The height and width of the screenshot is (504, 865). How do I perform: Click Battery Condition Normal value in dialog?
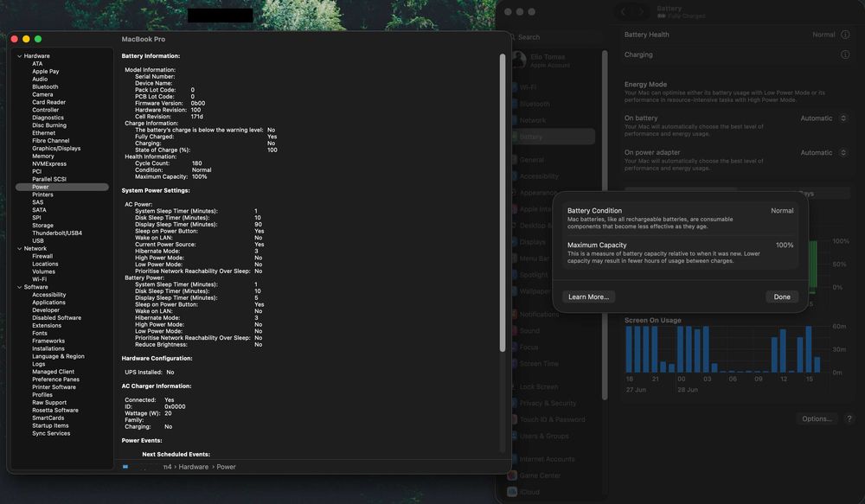(782, 211)
